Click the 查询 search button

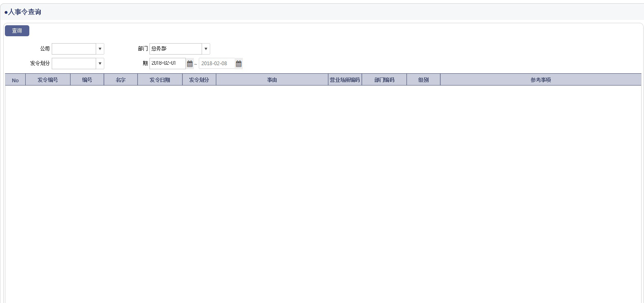(17, 31)
